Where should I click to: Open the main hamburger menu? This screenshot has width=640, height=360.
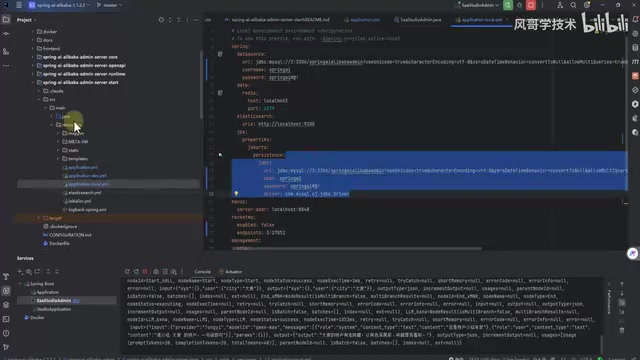pos(19,5)
